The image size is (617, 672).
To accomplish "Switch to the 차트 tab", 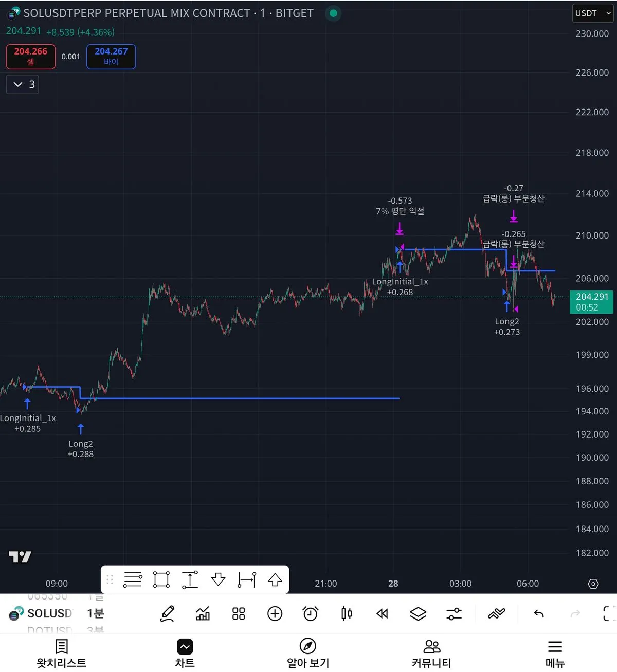I will point(185,653).
